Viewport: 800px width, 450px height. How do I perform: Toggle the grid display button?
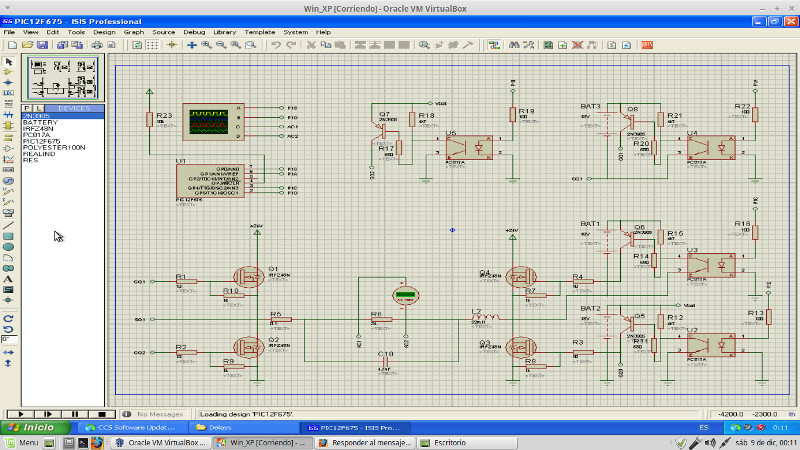coord(153,45)
